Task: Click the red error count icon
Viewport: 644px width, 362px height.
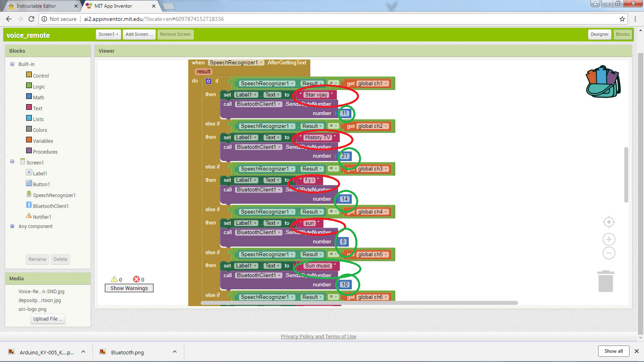Action: click(x=136, y=279)
